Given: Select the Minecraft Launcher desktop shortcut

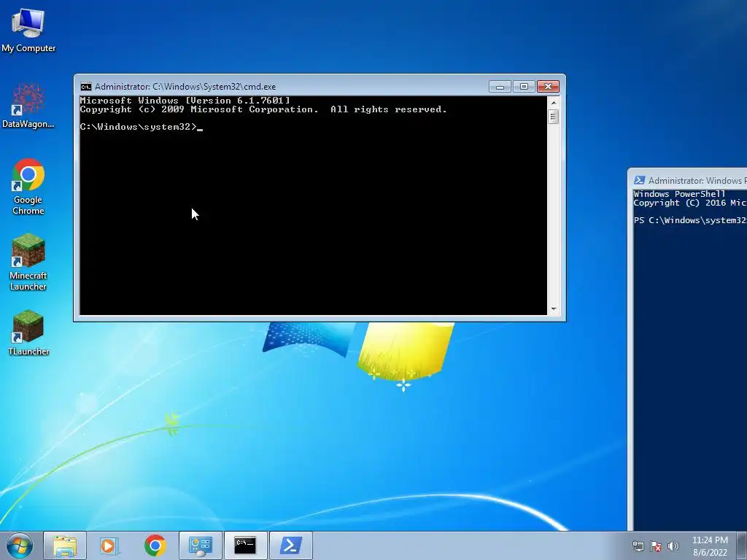Looking at the screenshot, I should tap(28, 262).
